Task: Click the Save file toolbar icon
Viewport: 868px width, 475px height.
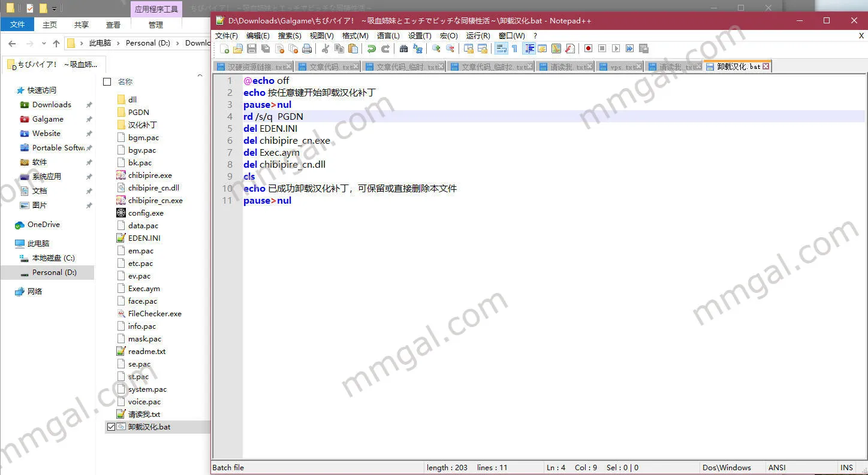Action: click(252, 49)
